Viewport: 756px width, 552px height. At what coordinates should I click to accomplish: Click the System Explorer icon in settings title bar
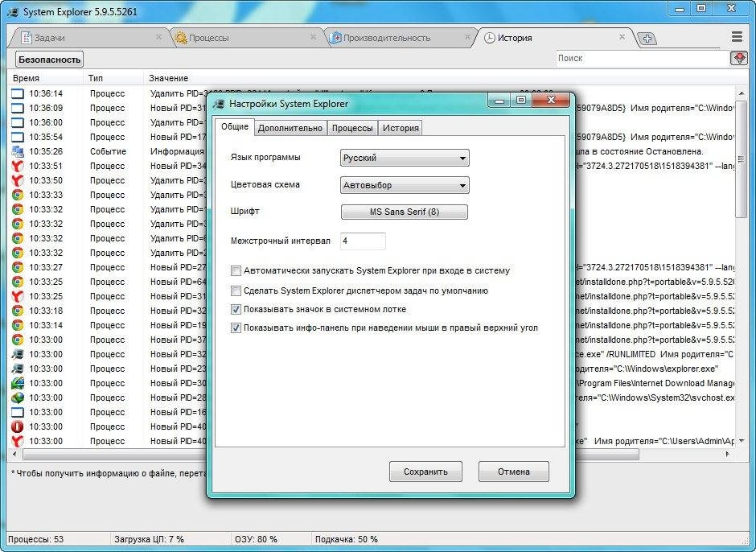tap(219, 104)
